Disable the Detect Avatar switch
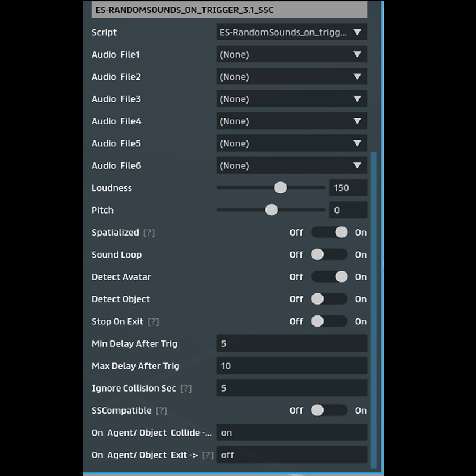 click(329, 277)
